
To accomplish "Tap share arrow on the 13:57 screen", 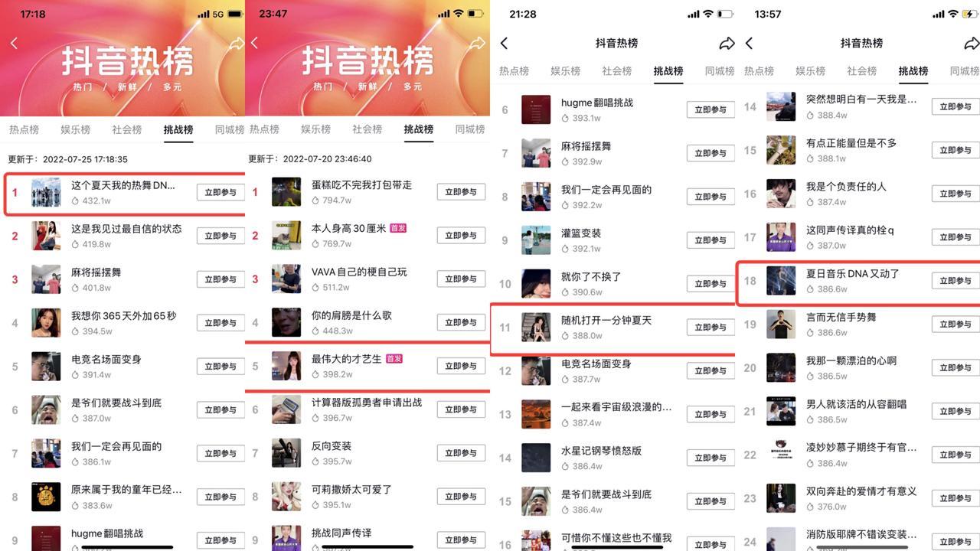I will coord(972,44).
